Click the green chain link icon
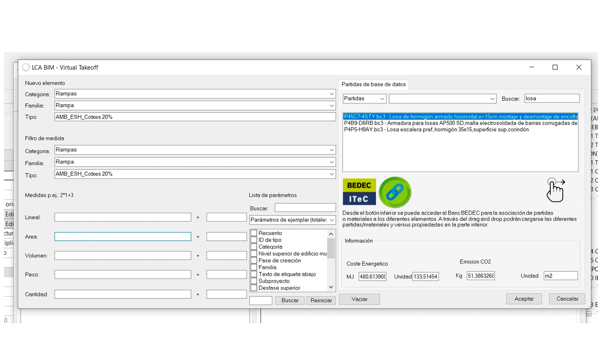 (395, 192)
